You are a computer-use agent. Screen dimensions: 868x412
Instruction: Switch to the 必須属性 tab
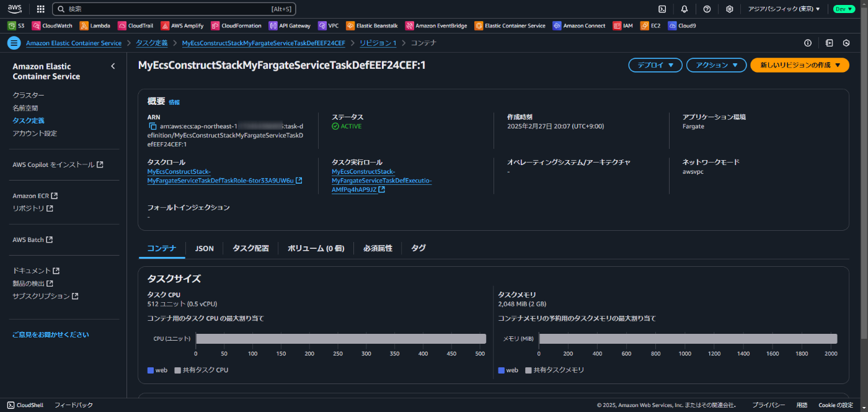click(x=378, y=248)
